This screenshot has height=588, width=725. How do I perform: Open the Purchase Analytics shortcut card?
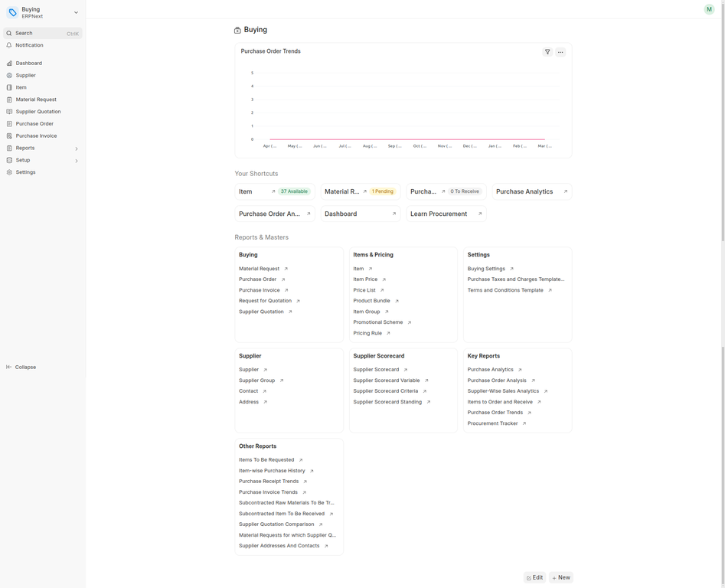[x=531, y=191]
